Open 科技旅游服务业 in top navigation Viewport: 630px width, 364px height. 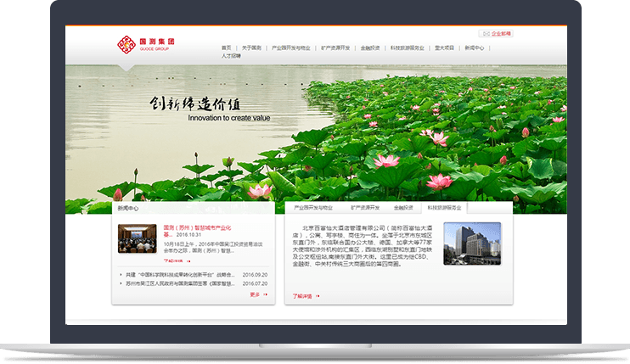click(407, 48)
